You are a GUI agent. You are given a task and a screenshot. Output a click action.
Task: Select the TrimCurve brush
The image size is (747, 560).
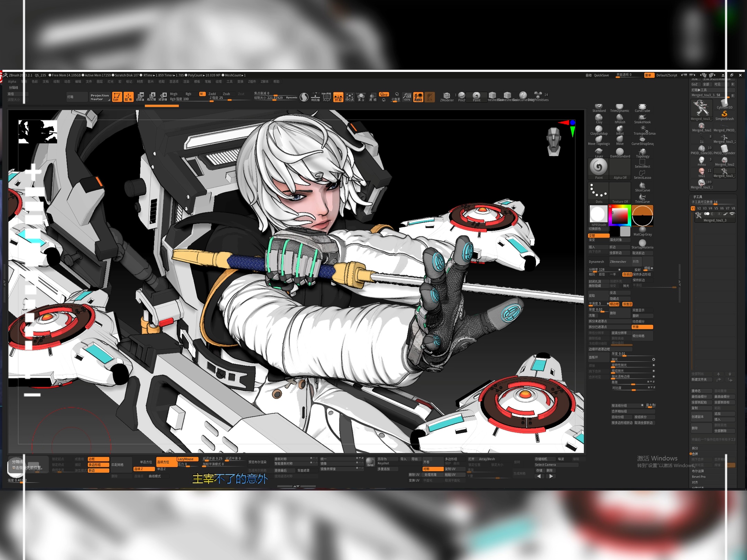(x=642, y=198)
